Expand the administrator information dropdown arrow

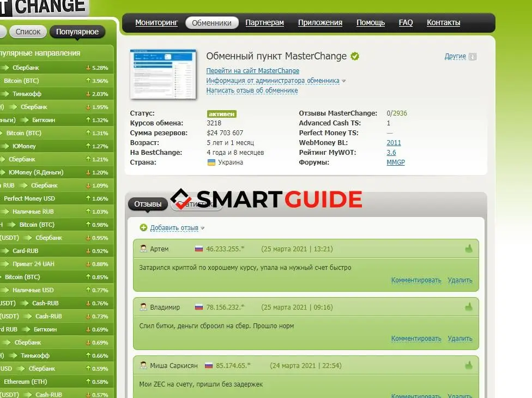click(344, 81)
